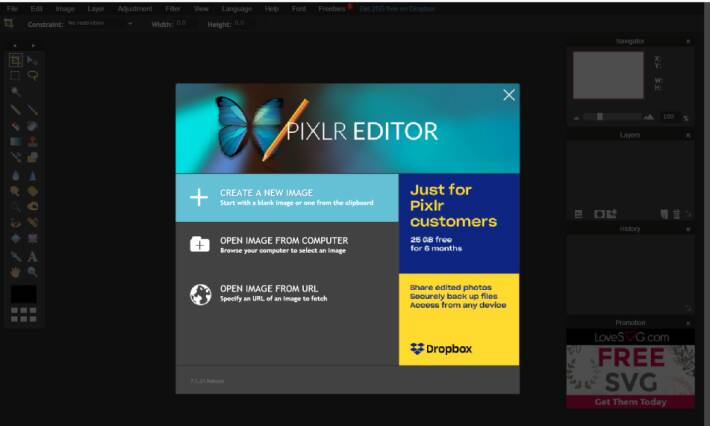Click Open Image From URL

click(287, 294)
